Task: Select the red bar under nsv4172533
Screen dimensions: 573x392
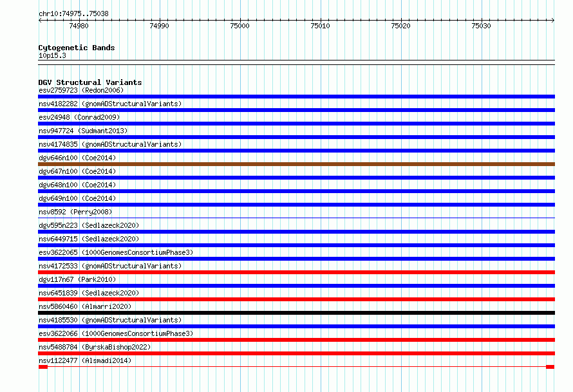Action: [296, 272]
